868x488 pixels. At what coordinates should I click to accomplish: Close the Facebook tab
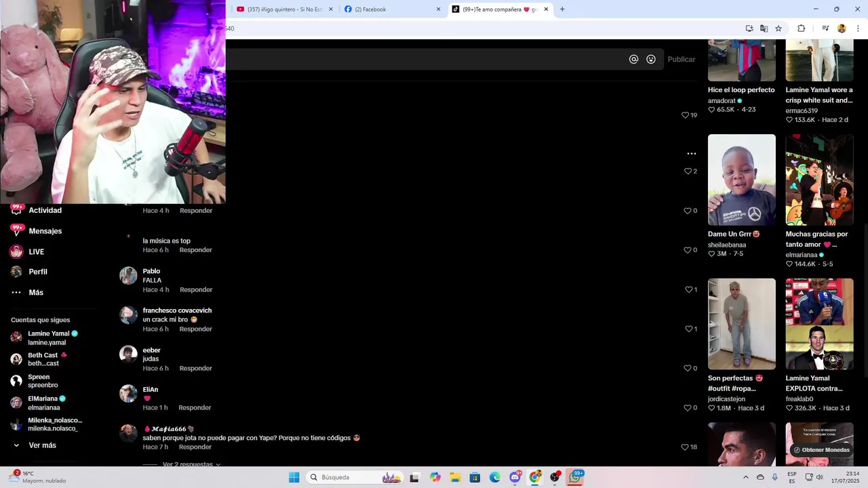[438, 9]
